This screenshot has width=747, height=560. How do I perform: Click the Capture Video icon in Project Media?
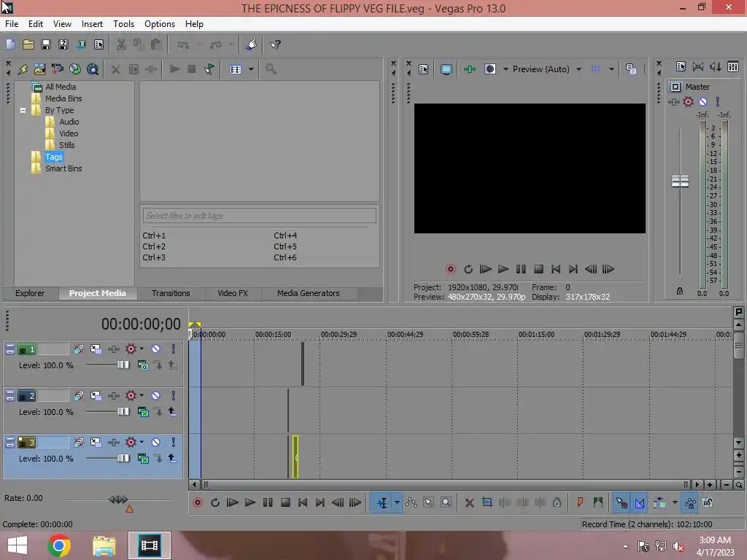coord(57,69)
